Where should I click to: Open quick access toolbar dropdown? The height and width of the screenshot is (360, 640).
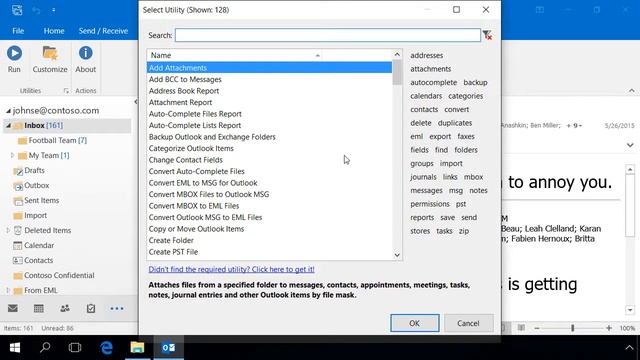click(x=53, y=10)
